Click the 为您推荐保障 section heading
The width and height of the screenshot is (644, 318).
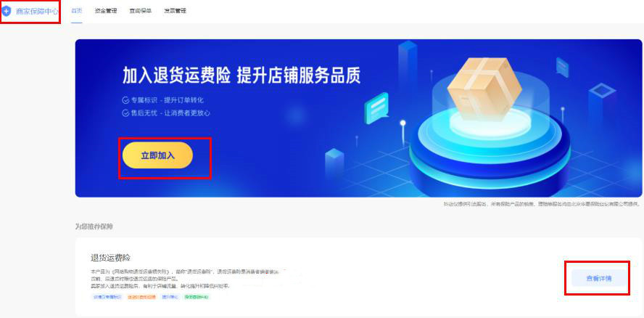coord(94,227)
